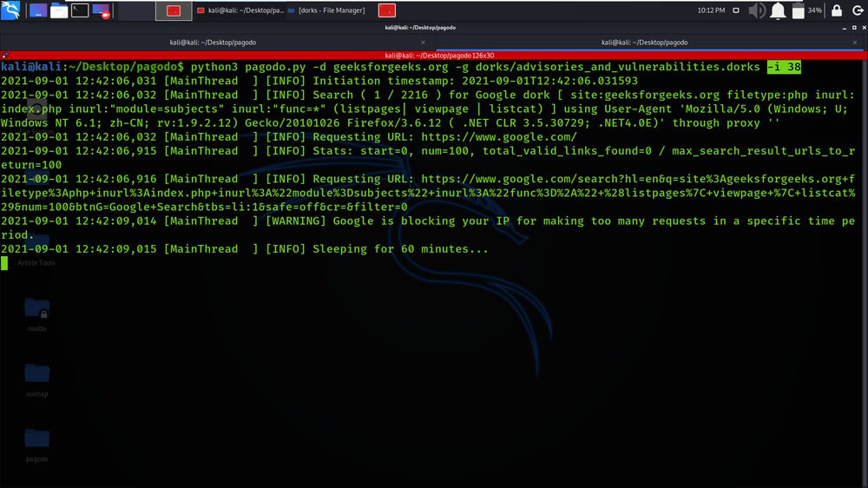
Task: Click the terminal window title 'kali@kali: ~/Desktop/pagodo'
Action: 420,28
